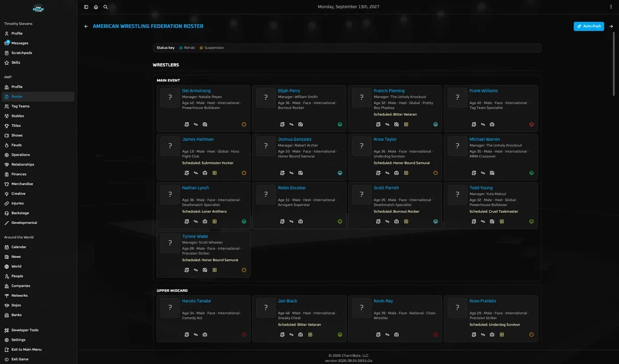Click Exit to Main Menu

coord(38,349)
